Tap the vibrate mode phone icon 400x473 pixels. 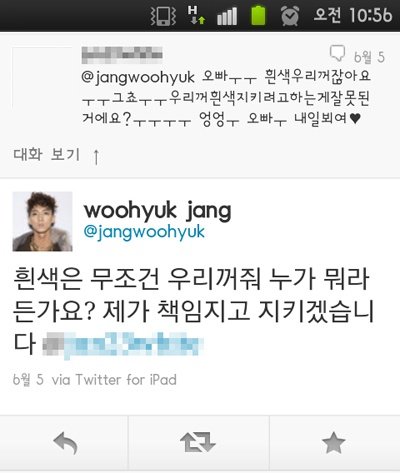coord(163,16)
